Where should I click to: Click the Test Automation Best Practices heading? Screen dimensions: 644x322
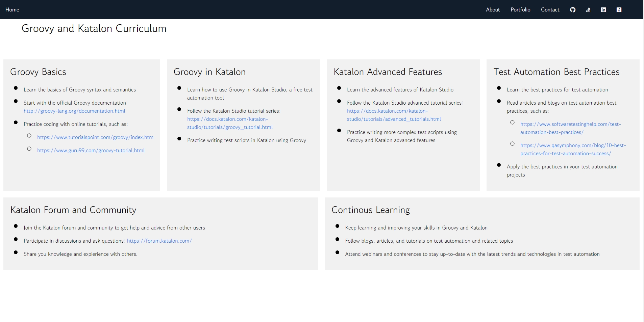coord(556,72)
